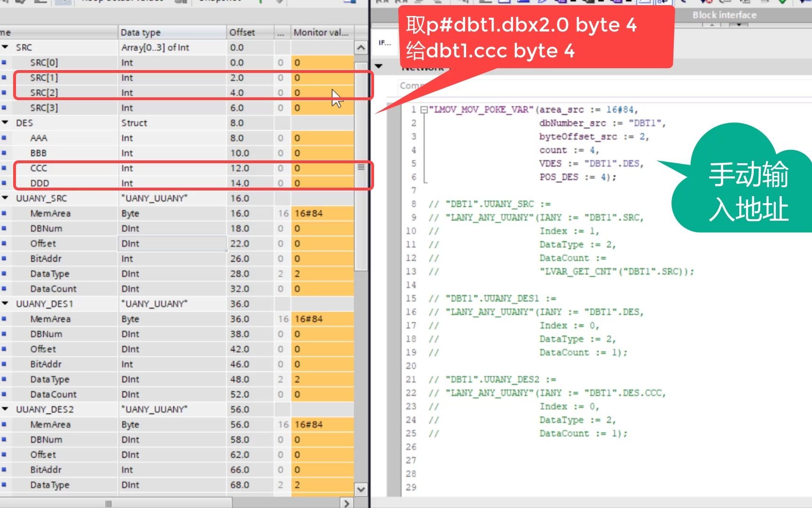Viewport: 812px width, 508px height.
Task: Collapse the UUANY_DES2 struct node
Action: 5,409
